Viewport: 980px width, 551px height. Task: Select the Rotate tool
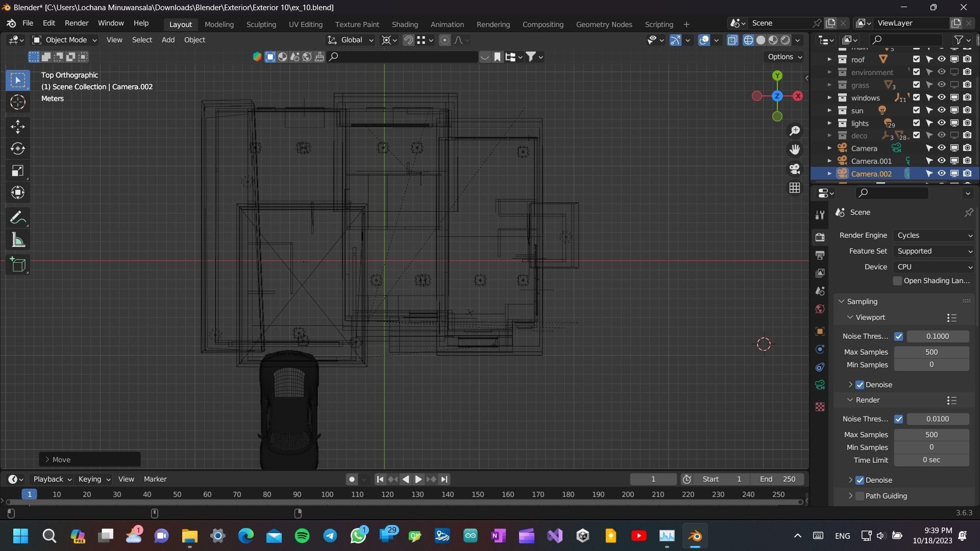(x=18, y=148)
